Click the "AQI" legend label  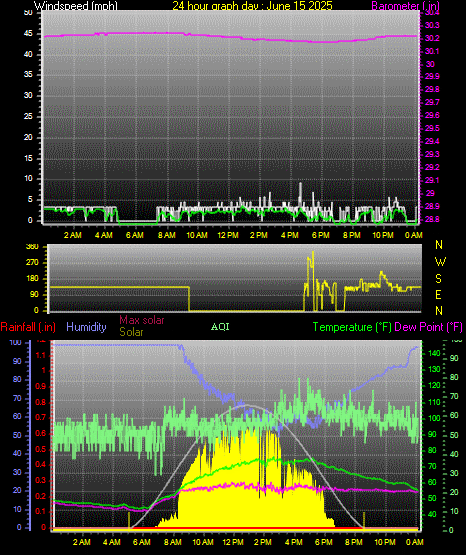220,327
